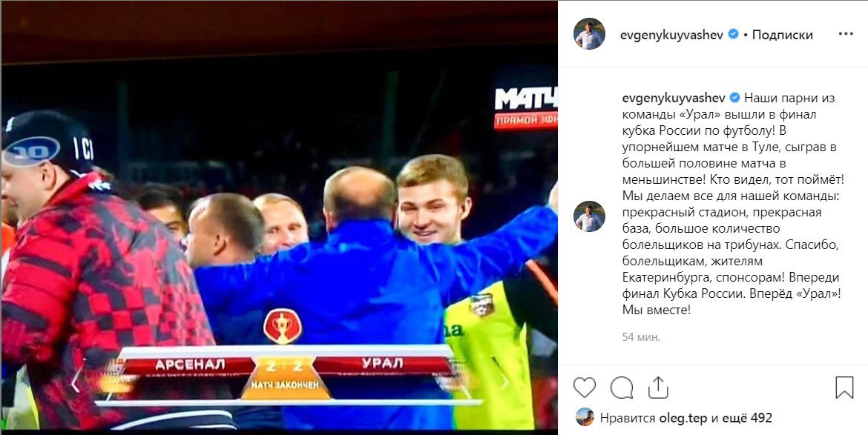Open the three-dot more options menu
Screen dimensions: 868x435
pos(846,34)
